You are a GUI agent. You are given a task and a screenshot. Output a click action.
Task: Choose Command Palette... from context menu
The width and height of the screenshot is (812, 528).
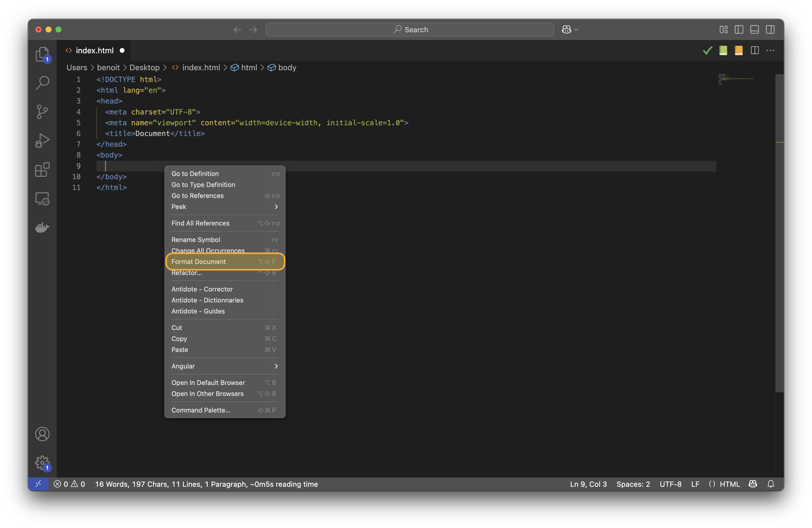(x=225, y=410)
